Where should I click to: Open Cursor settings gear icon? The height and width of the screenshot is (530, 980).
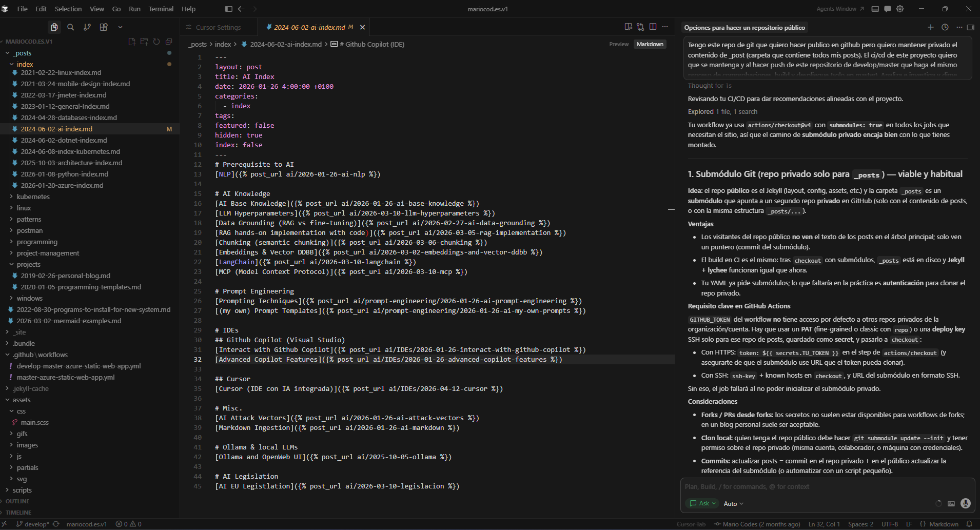(900, 9)
